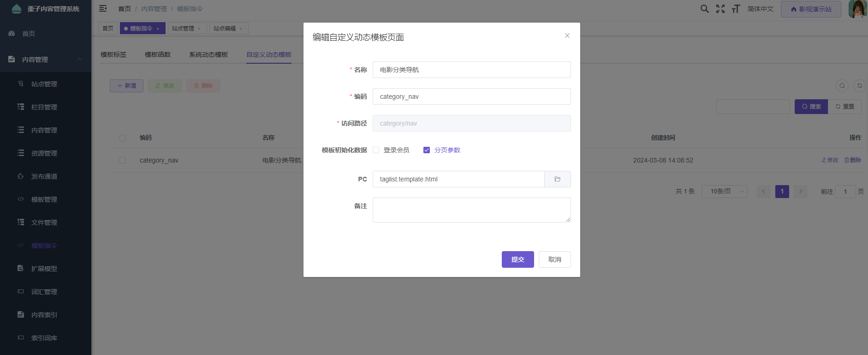This screenshot has height=355, width=868.
Task: Click the 取消 cancel button
Action: [x=554, y=259]
